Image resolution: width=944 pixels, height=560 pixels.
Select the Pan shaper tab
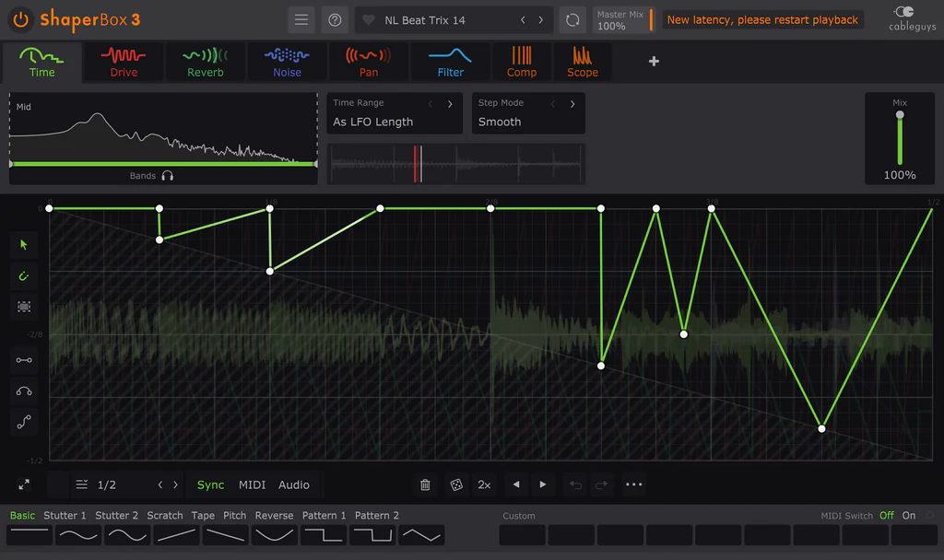(x=369, y=62)
